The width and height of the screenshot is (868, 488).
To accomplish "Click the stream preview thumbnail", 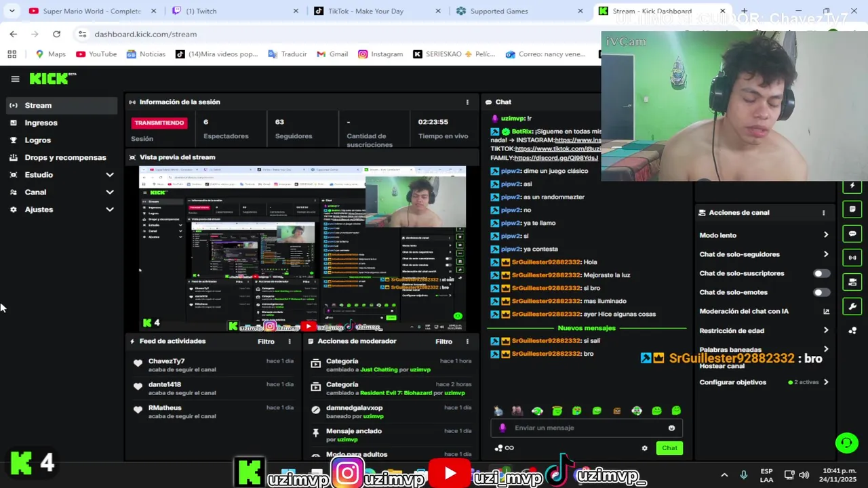I will [302, 249].
